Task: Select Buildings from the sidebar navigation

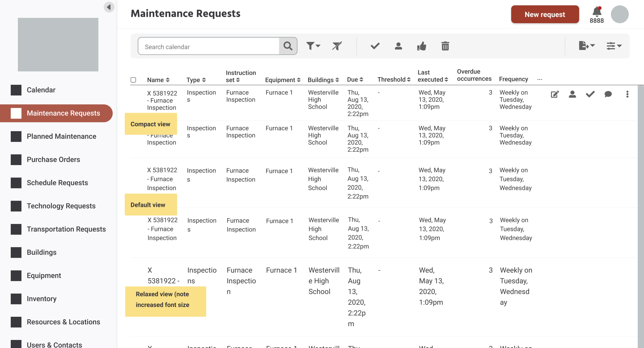Action: point(41,252)
